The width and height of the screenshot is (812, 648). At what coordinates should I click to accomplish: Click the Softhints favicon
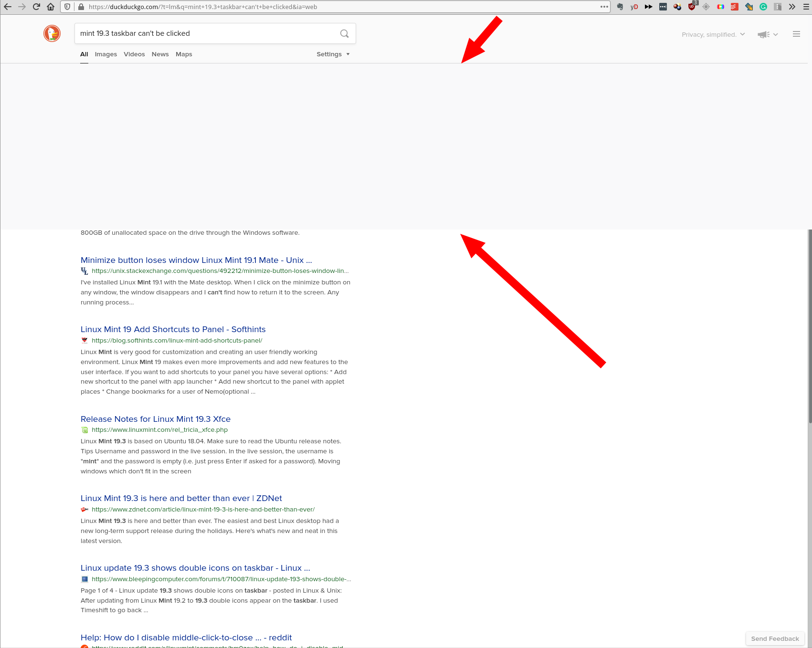click(84, 341)
